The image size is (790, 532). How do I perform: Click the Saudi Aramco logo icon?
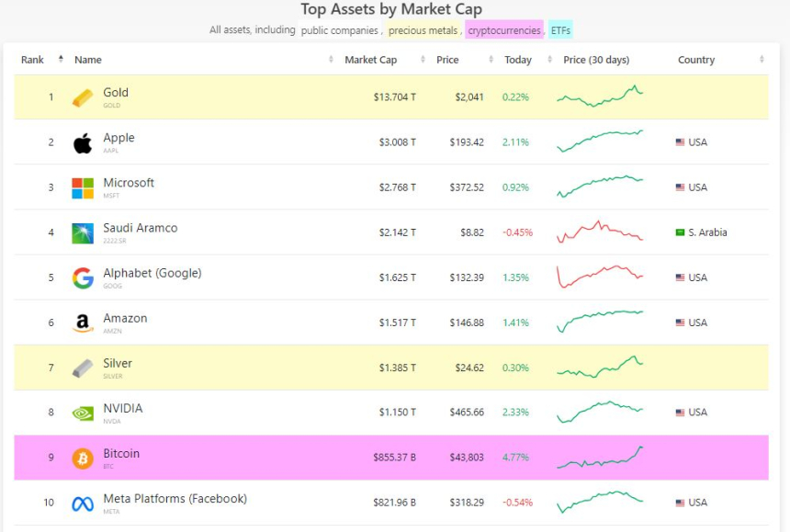point(83,232)
